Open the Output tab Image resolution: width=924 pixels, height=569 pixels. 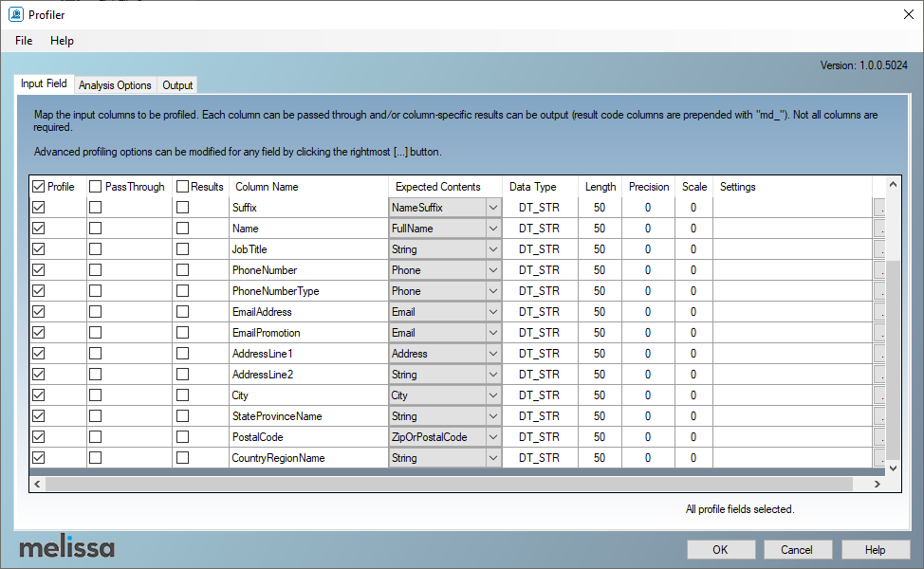(x=177, y=85)
